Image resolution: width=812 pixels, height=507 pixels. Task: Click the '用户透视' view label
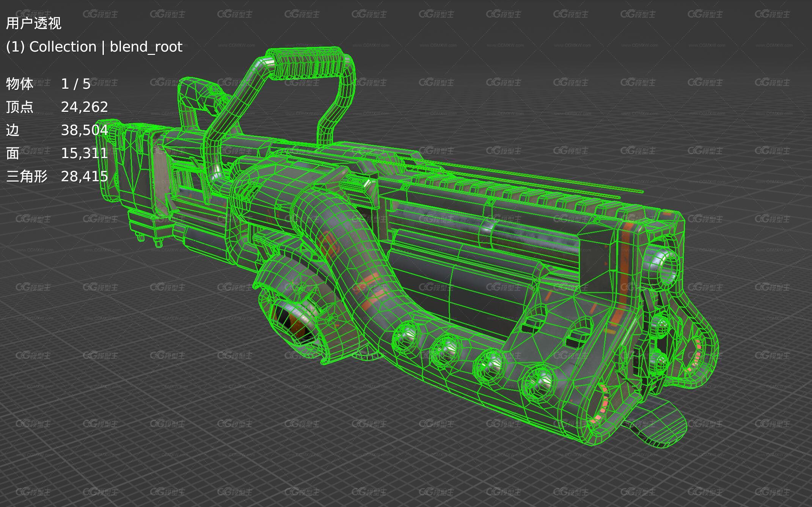point(34,24)
